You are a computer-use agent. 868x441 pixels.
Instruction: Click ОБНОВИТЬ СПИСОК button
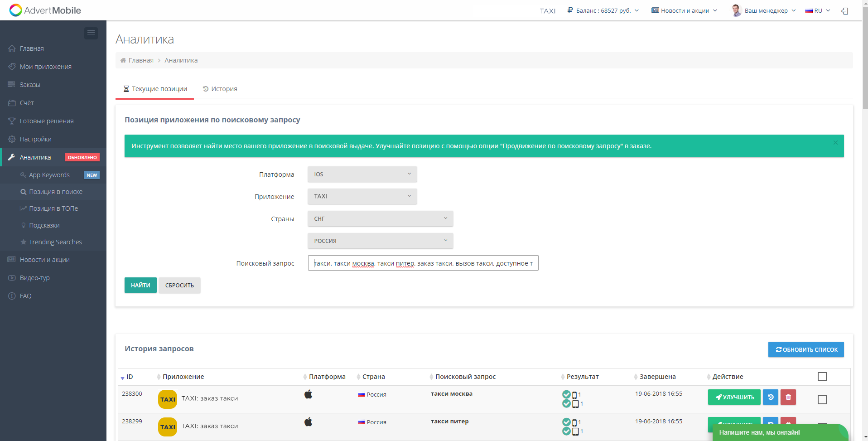point(805,349)
